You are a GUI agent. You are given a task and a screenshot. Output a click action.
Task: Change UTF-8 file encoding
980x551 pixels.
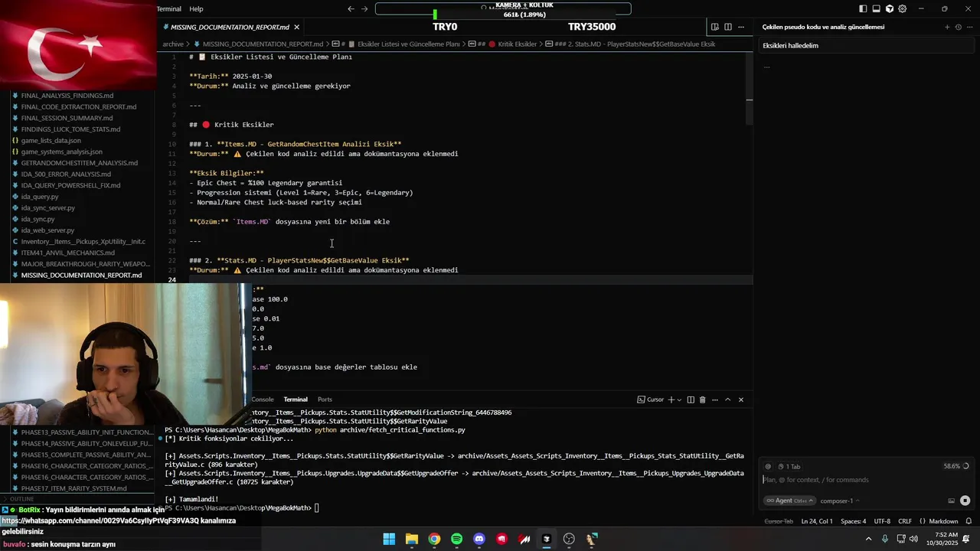pyautogui.click(x=882, y=521)
